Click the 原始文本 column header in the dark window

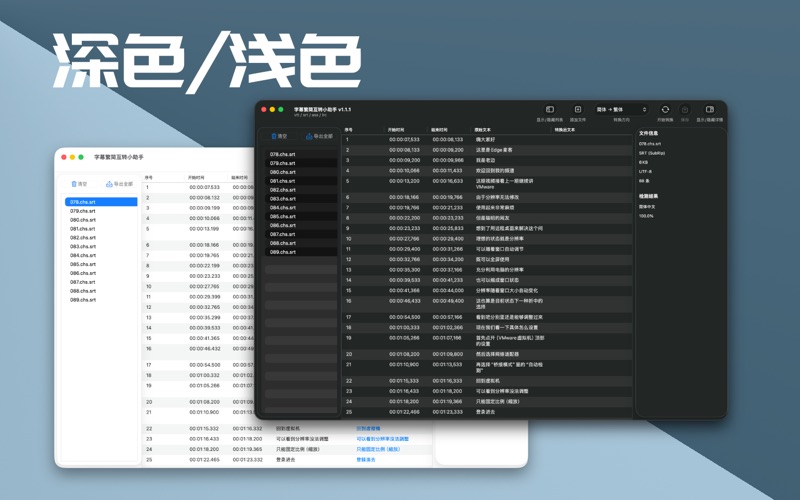coord(484,130)
